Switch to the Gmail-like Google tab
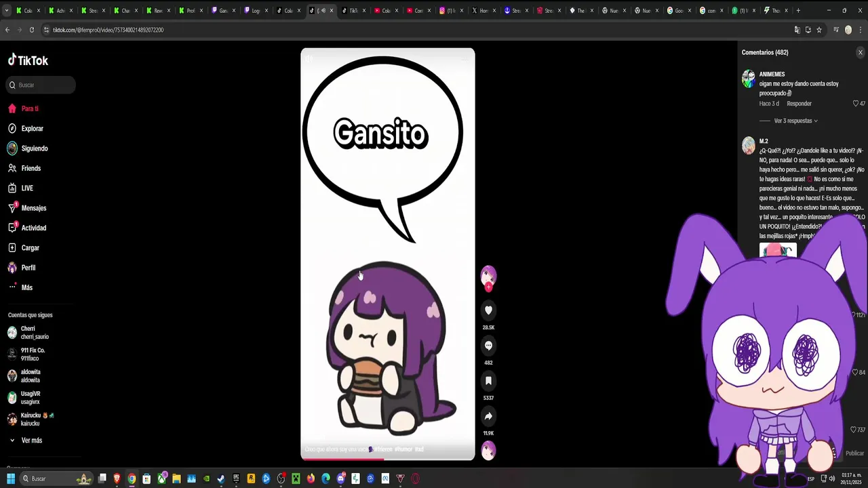 tap(679, 10)
